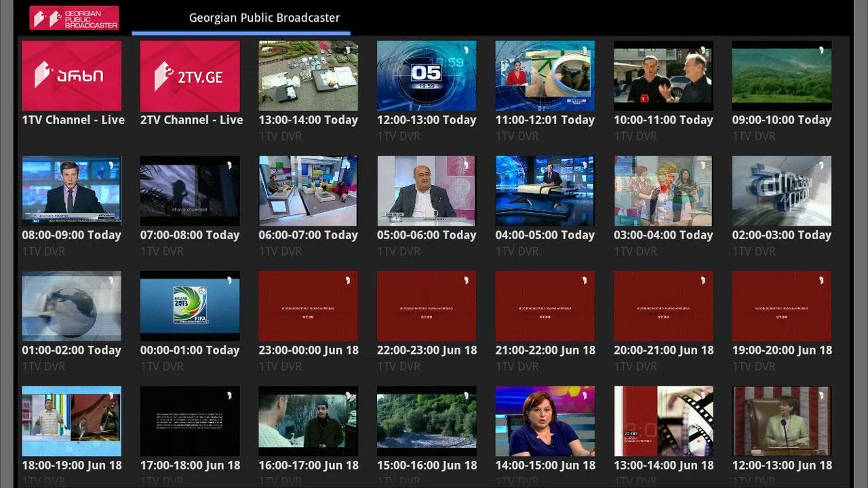Play the 23:00-00:00 Jun 18 recording
868x488 pixels.
tap(308, 306)
